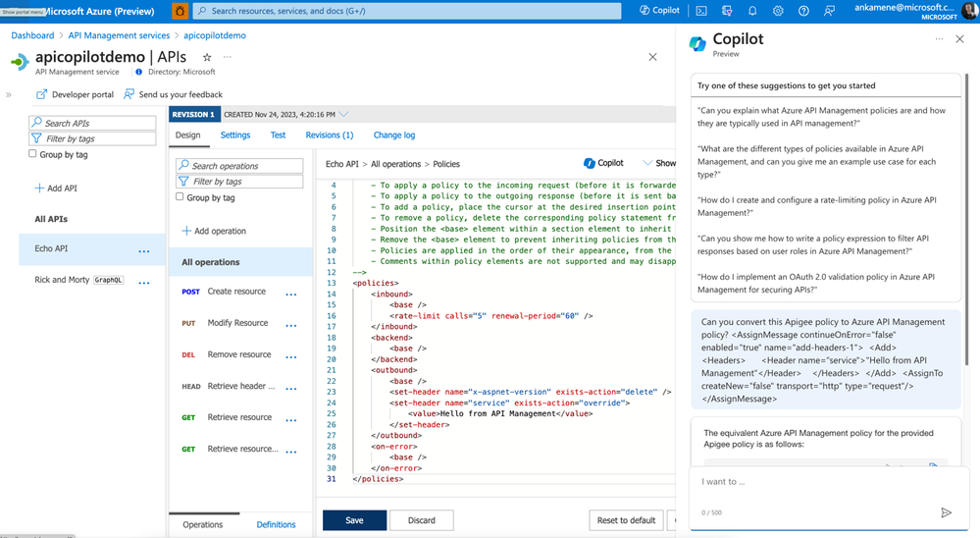This screenshot has height=538, width=980.
Task: Select the rate-limiting policy suggestion
Action: pyautogui.click(x=817, y=206)
